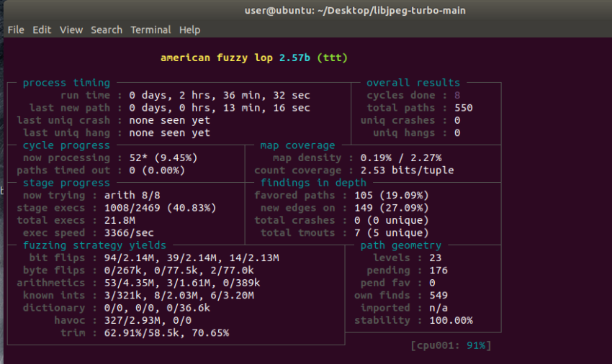Click stability value '100.00%'
Screen dimensions: 612x364
click(451, 320)
